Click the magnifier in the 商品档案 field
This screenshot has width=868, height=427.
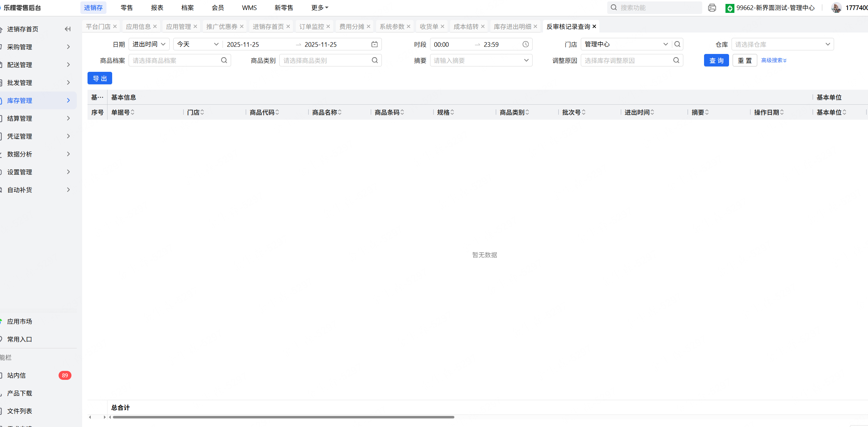224,60
